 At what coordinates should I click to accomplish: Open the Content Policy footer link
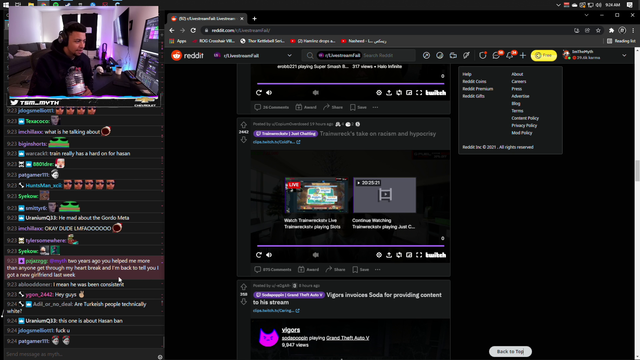(525, 118)
